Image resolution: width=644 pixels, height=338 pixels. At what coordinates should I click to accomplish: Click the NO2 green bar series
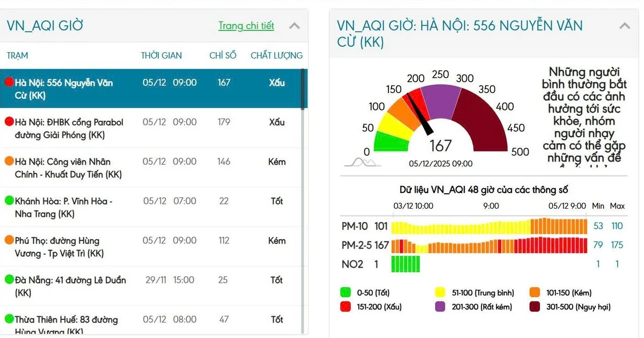[x=405, y=264]
